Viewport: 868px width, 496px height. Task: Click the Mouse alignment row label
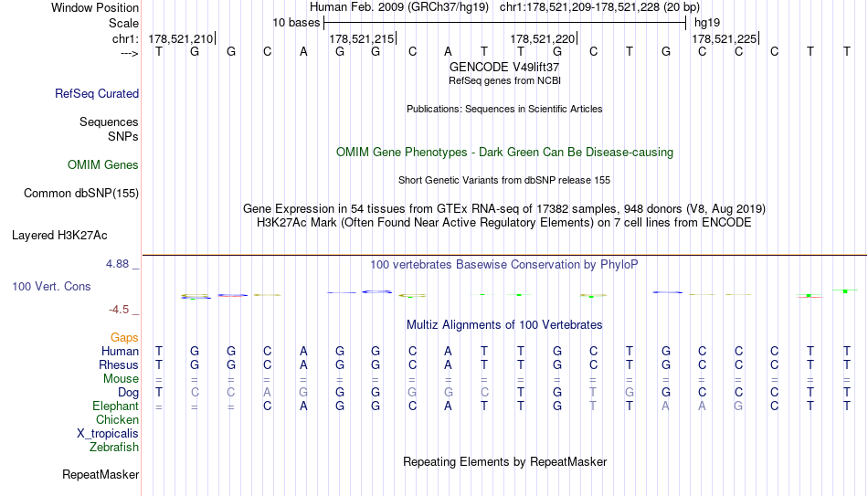(x=121, y=379)
